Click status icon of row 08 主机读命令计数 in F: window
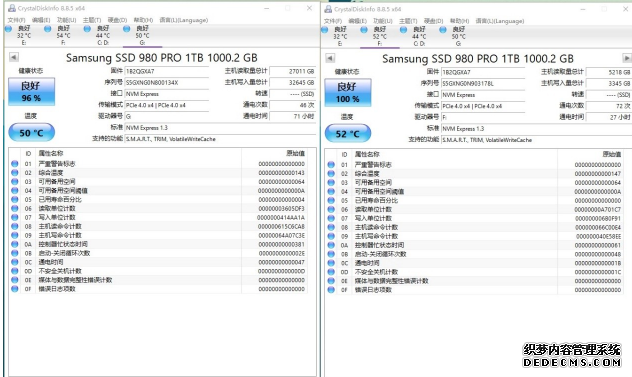Screen dimensions: 632x377 331,227
